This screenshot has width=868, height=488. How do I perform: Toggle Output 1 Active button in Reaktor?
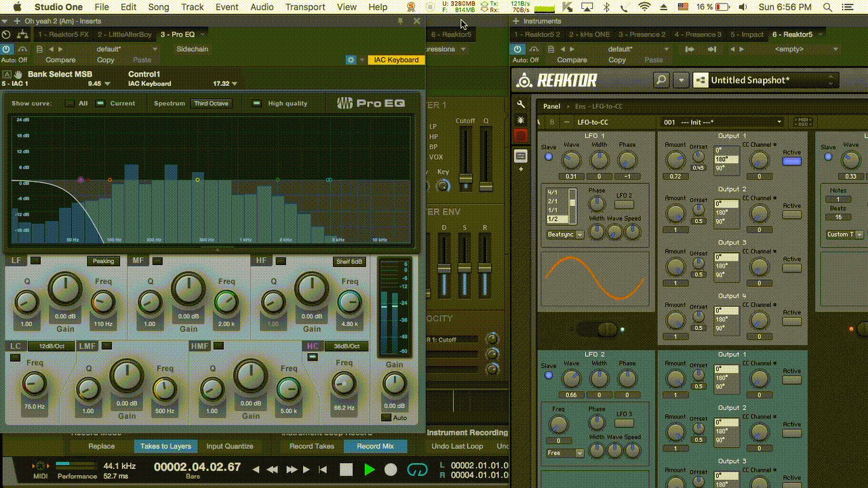click(x=791, y=161)
